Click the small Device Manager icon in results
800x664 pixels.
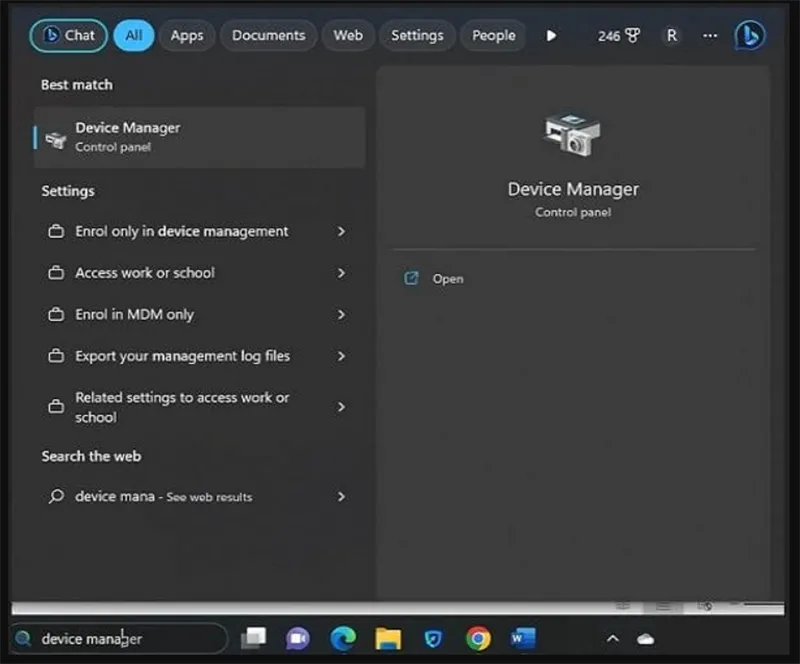click(x=56, y=139)
